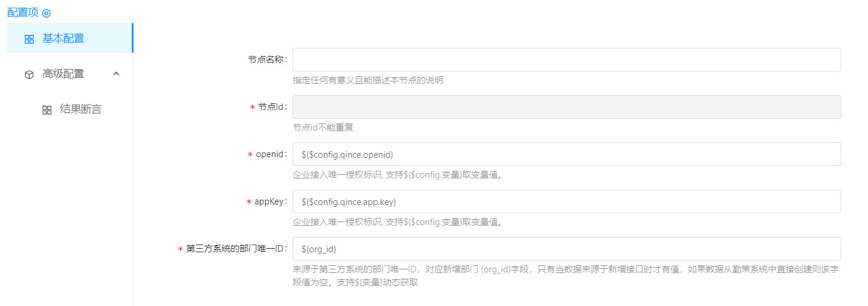Focus the 节点名称 input field
The width and height of the screenshot is (868, 306).
pos(566,60)
